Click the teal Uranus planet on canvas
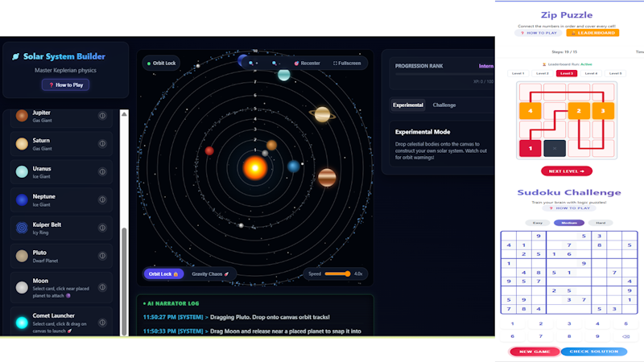 tap(284, 75)
